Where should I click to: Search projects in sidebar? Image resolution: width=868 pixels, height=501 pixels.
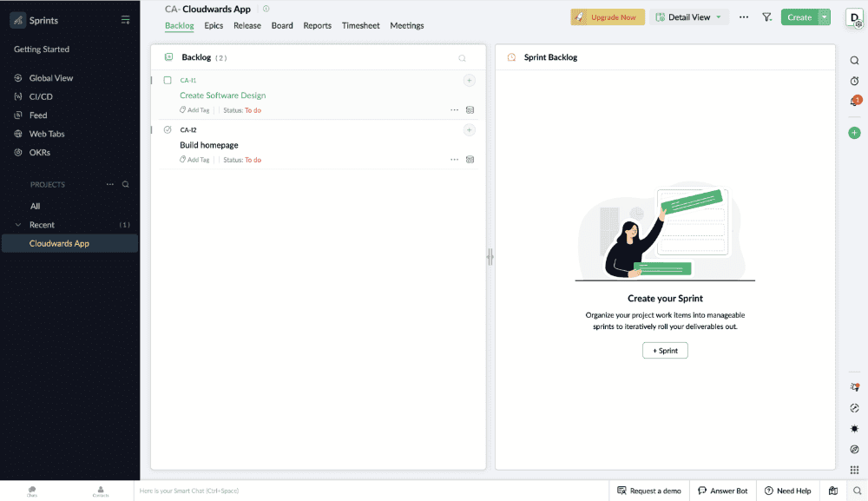click(126, 184)
